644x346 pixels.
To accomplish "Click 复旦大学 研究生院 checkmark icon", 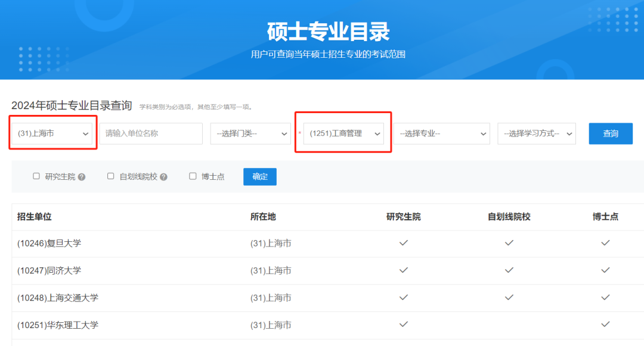I will (x=404, y=243).
